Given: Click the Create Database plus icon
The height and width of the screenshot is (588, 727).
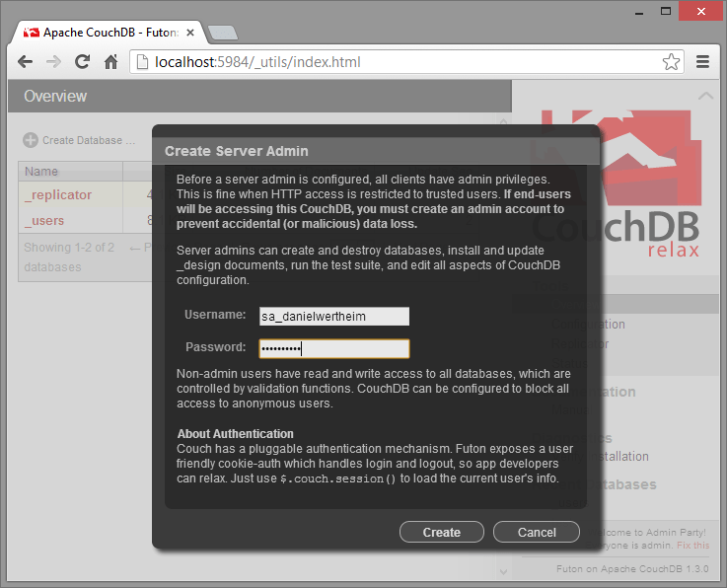Looking at the screenshot, I should [x=31, y=140].
